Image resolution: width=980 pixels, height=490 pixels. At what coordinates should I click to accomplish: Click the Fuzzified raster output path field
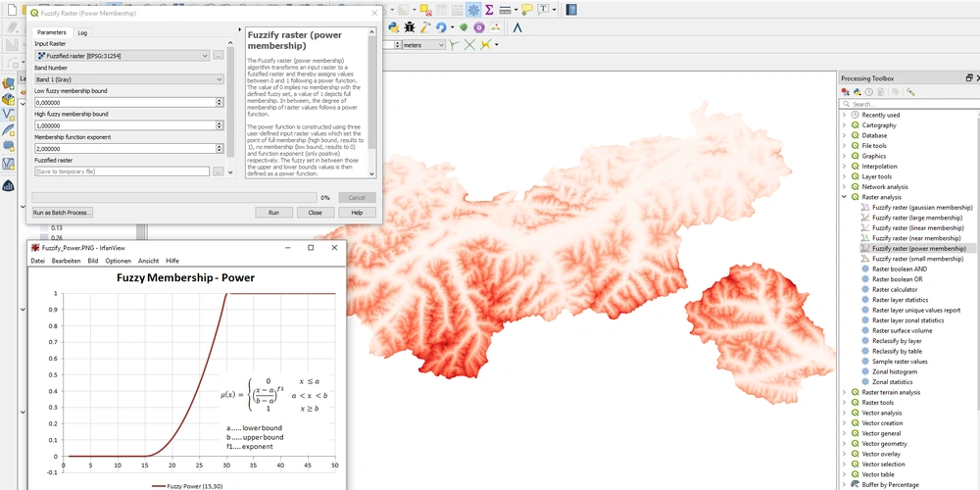(122, 171)
